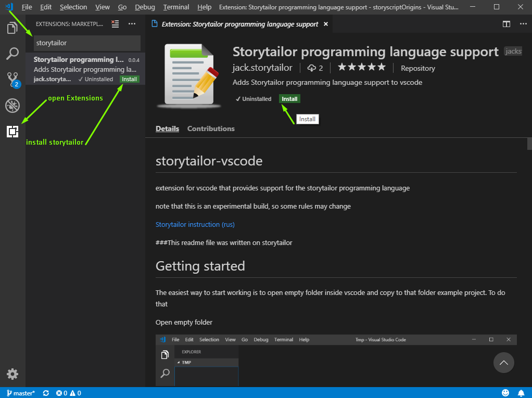Viewport: 532px width, 398px height.
Task: Click the feedback smiley in status bar
Action: point(505,393)
